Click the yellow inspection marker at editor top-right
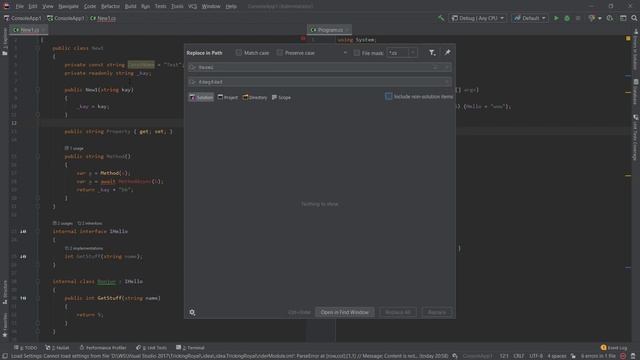Screen dimensions: 640x360 coord(628,38)
